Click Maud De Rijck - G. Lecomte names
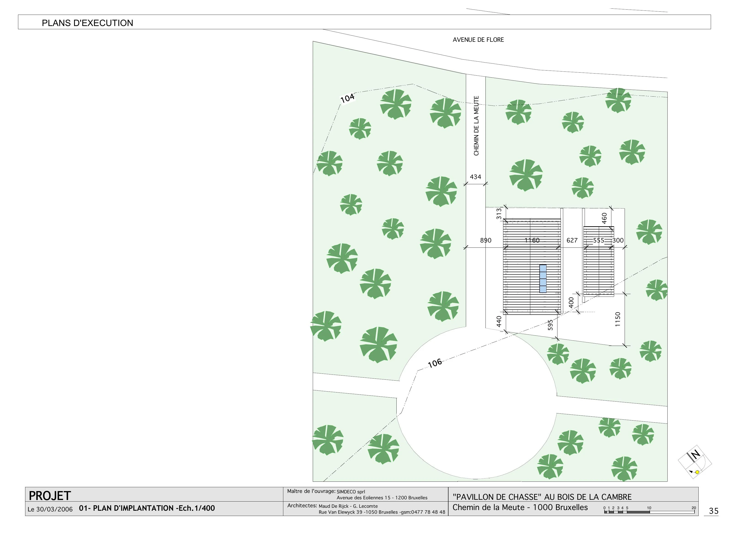The height and width of the screenshot is (534, 756). tap(348, 506)
